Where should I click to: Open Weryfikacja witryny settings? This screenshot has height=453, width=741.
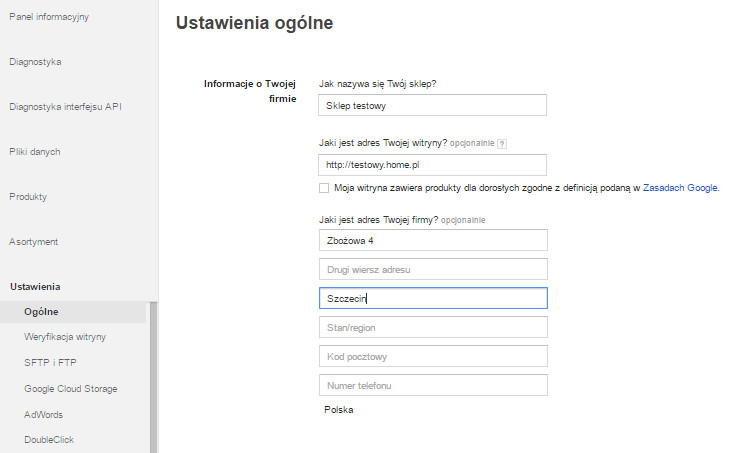[65, 337]
